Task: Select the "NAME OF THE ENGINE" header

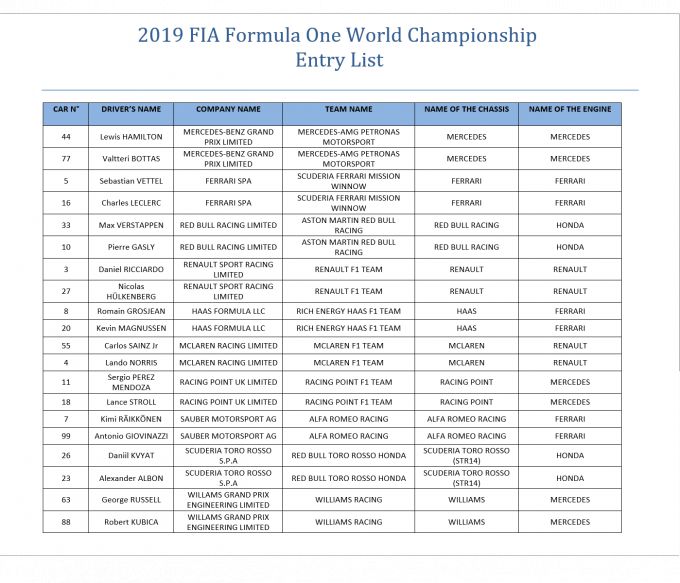Action: coord(569,109)
